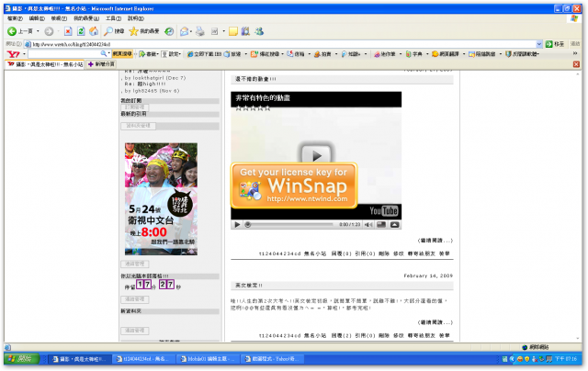
Task: Open dropdown arrow beside the Back button
Action: pyautogui.click(x=38, y=31)
